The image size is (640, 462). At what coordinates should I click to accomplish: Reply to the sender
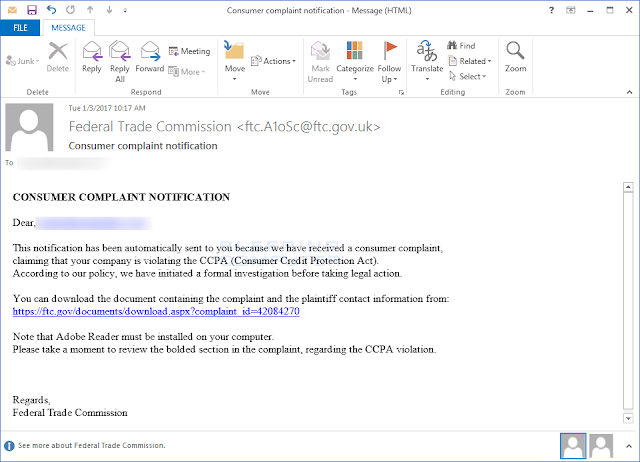click(x=92, y=57)
